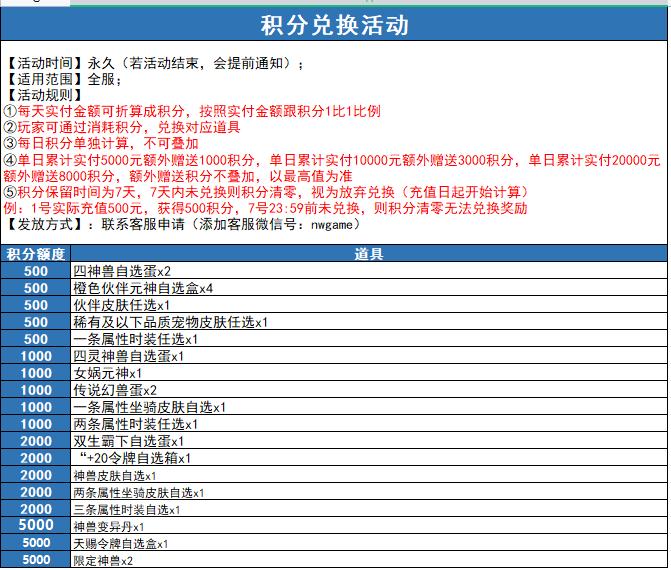671x570 pixels.
Task: Click the 5000 cell beside 天赐令牌自选盒x1
Action: pyautogui.click(x=36, y=543)
